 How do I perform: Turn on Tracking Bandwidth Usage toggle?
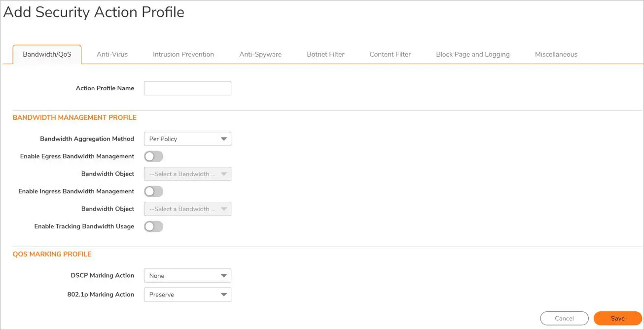click(x=153, y=226)
